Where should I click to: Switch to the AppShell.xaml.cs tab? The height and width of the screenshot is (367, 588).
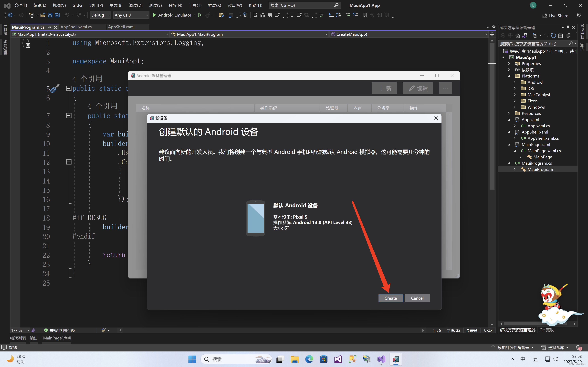pyautogui.click(x=76, y=27)
